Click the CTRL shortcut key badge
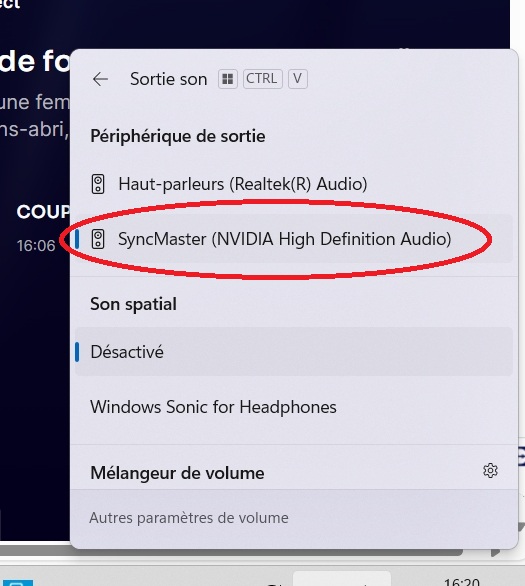Viewport: 525px width, 586px height. (x=262, y=79)
